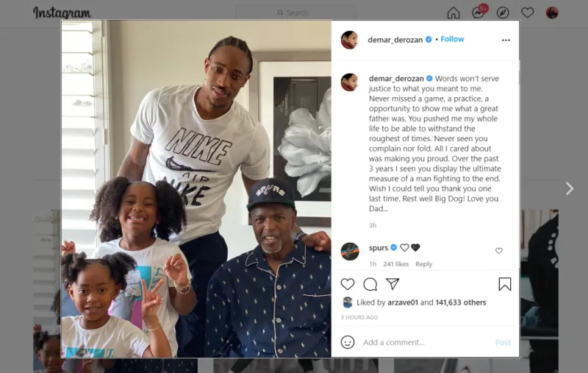Go to Instagram home feed icon

(453, 13)
